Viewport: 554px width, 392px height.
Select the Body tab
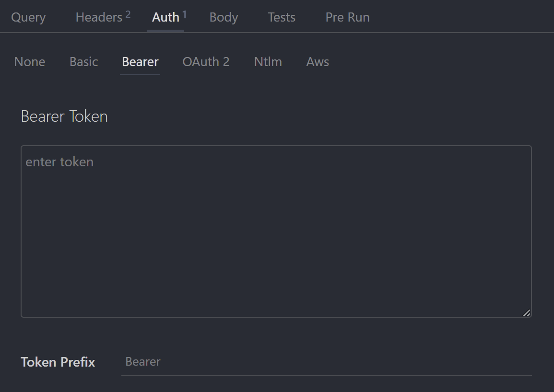point(224,17)
